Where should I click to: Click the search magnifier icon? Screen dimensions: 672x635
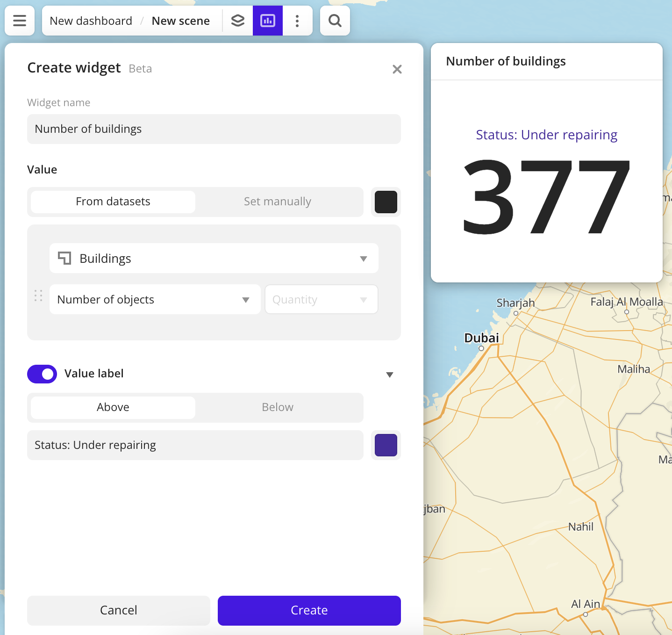click(335, 21)
